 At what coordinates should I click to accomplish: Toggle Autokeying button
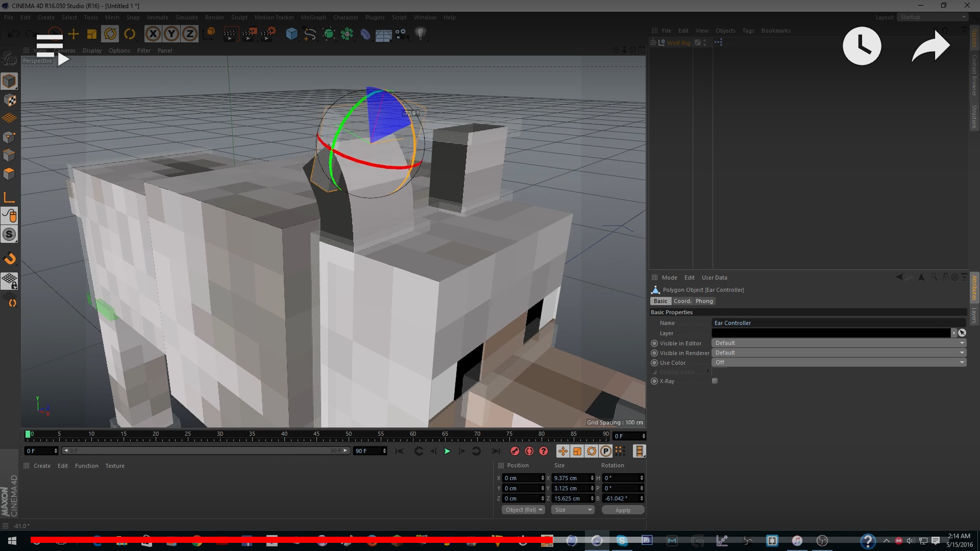529,451
